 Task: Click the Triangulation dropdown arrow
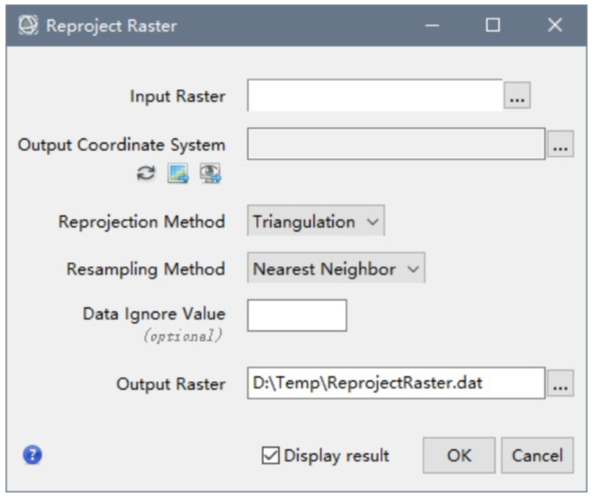click(x=373, y=221)
